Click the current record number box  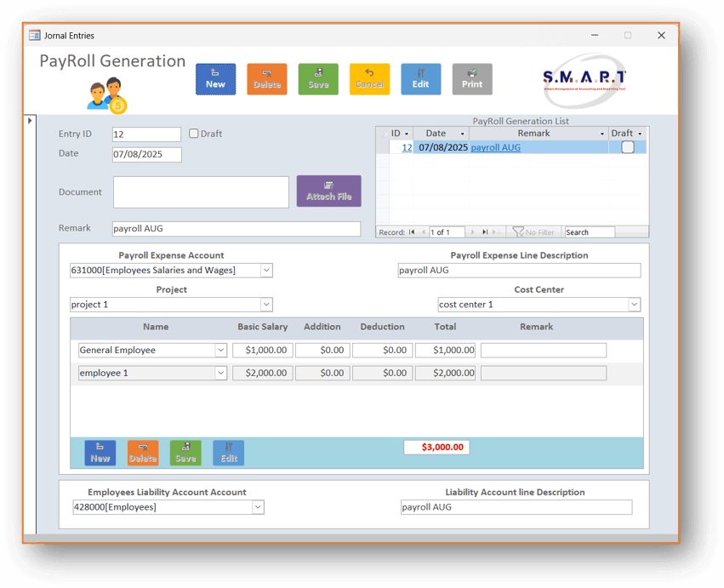pyautogui.click(x=447, y=231)
